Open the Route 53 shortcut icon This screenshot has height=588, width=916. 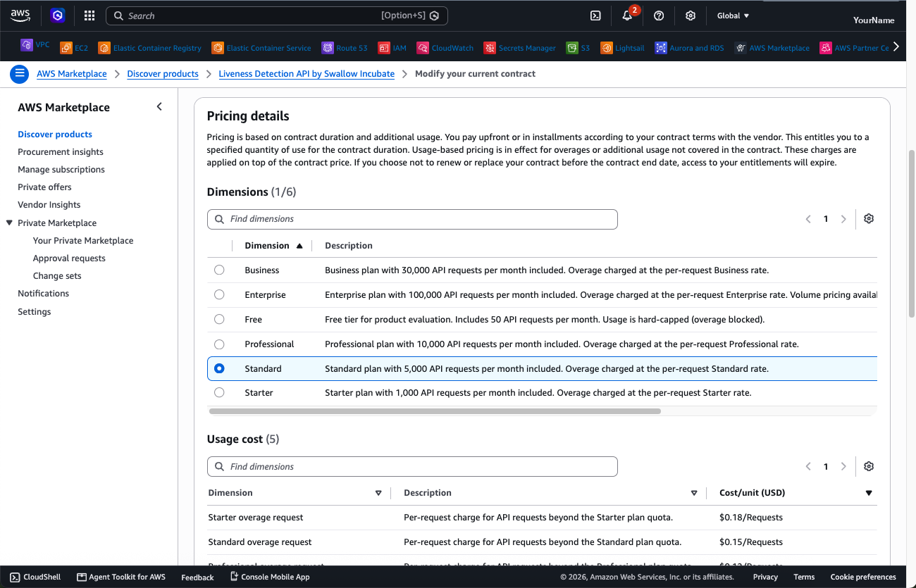coord(328,48)
